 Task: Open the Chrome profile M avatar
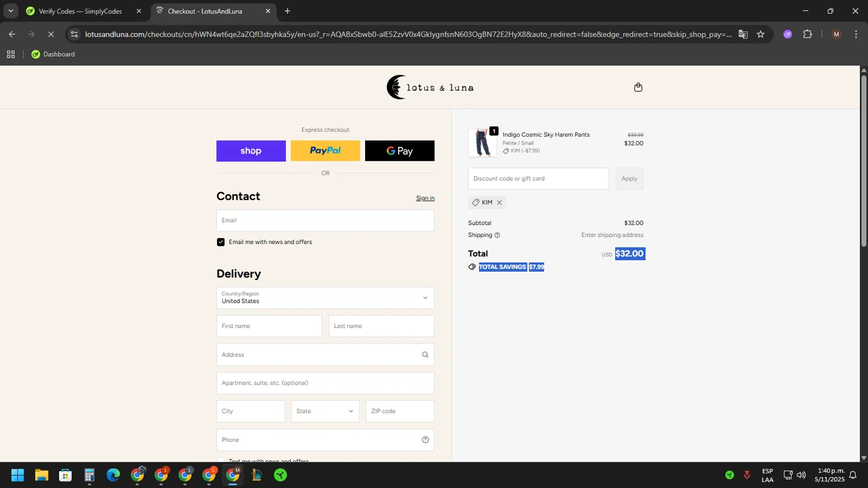coord(836,34)
